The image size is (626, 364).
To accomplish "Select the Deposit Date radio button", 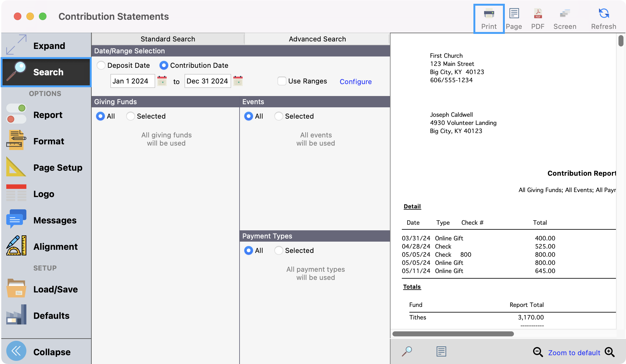I will pos(101,65).
